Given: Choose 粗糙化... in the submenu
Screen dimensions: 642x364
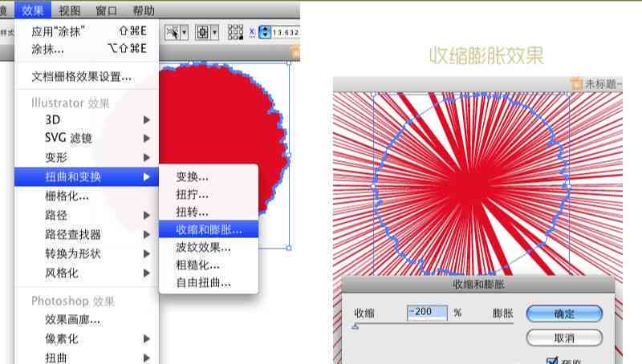Looking at the screenshot, I should tap(209, 265).
